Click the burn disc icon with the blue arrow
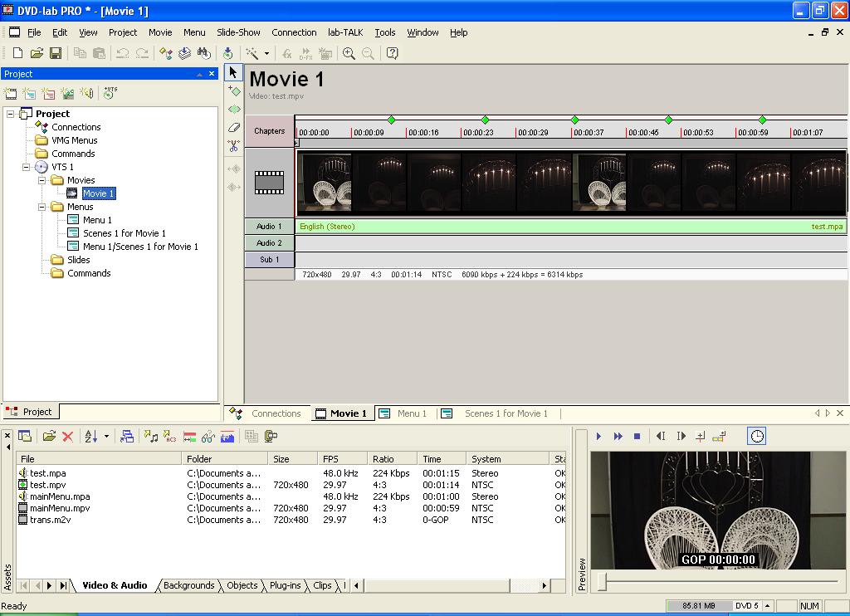 click(228, 53)
